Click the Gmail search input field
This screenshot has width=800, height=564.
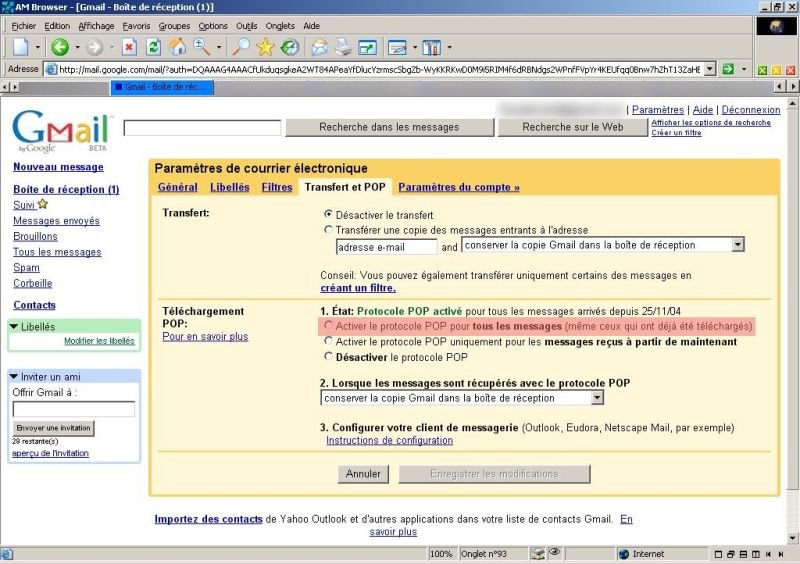(x=203, y=128)
